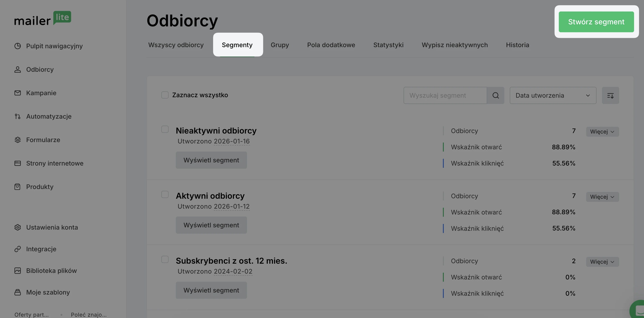Screen dimensions: 644x318
Task: Expand Więcej menu for Subskrybenci segment
Action: click(x=602, y=262)
